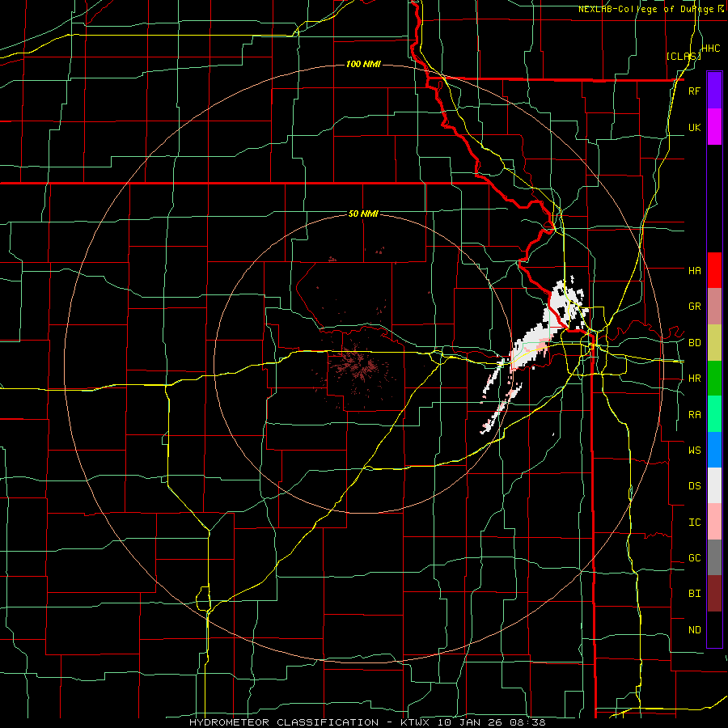728x728 pixels.
Task: Click the HHC product label
Action: (x=710, y=49)
